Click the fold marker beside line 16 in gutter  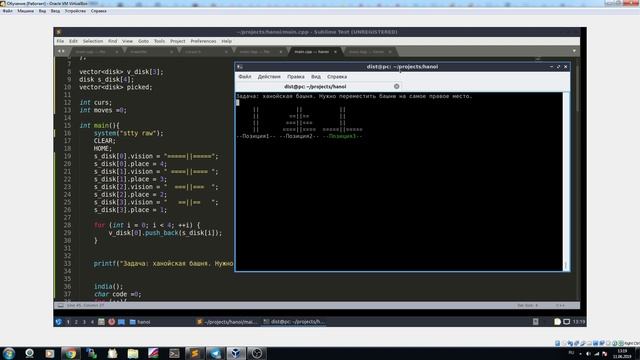[55, 133]
